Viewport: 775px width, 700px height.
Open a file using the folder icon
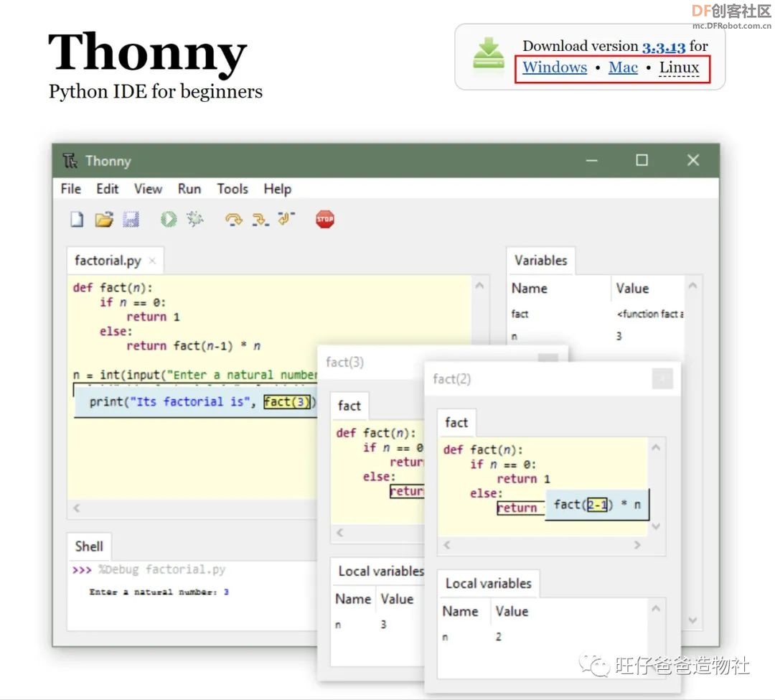coord(104,219)
